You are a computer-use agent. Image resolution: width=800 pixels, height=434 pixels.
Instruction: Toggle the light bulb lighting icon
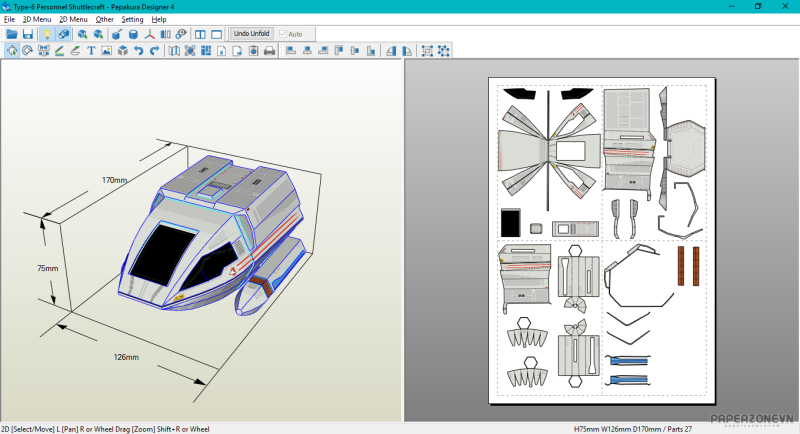click(46, 34)
